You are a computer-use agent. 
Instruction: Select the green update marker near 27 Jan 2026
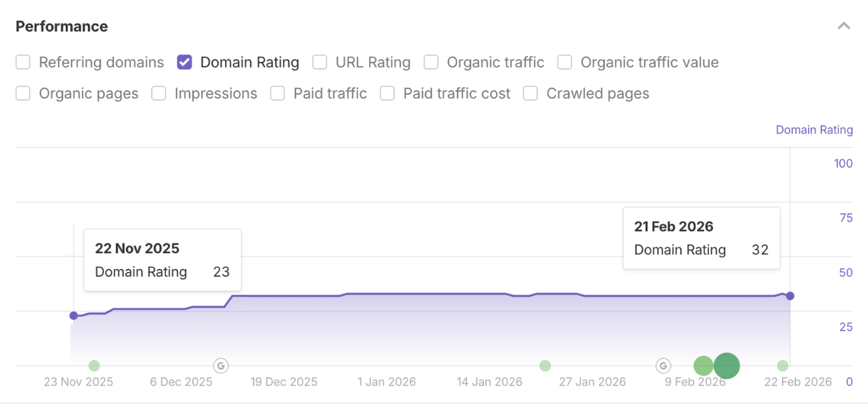pos(545,365)
